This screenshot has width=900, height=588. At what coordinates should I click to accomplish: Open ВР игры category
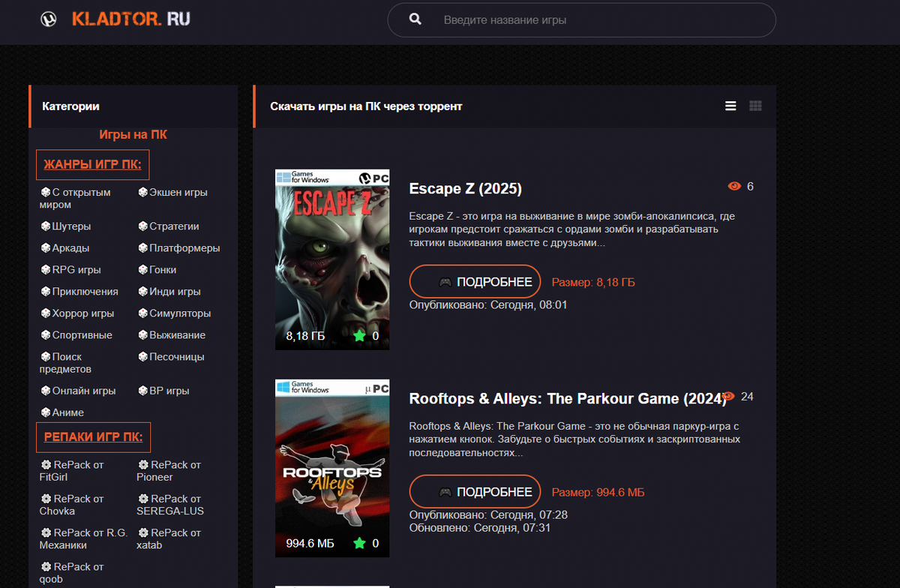(x=163, y=391)
